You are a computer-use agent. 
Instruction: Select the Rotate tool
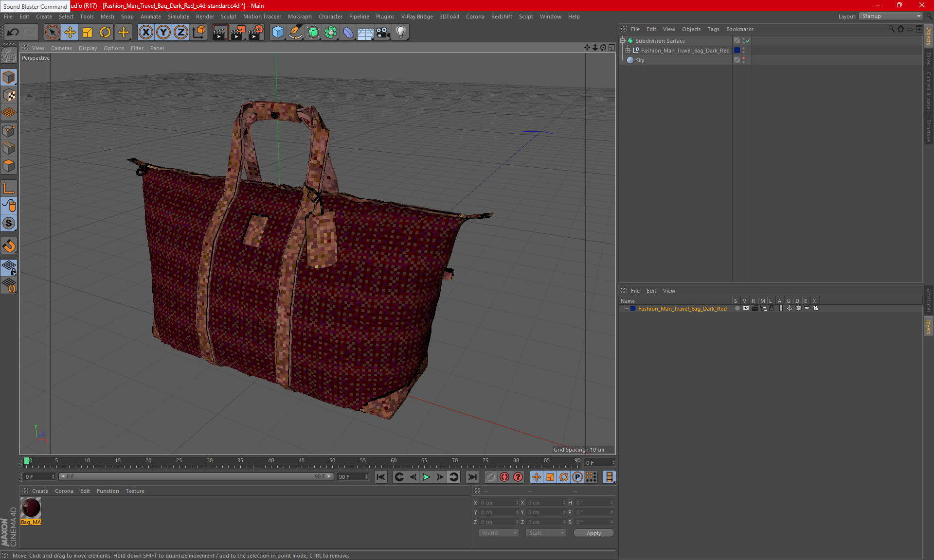(105, 33)
